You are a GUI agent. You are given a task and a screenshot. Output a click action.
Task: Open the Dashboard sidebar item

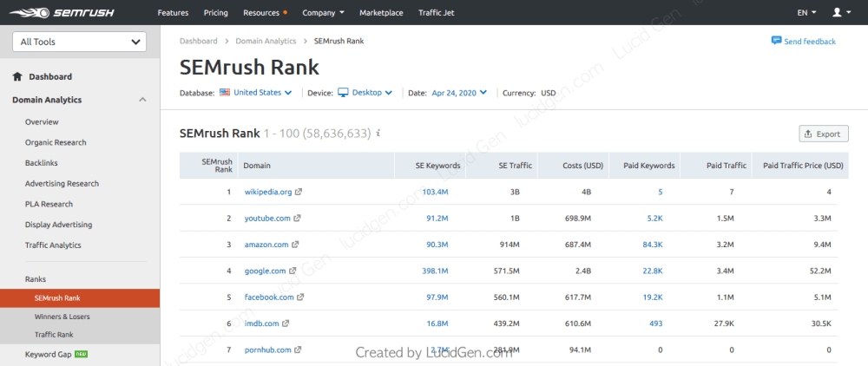(50, 77)
